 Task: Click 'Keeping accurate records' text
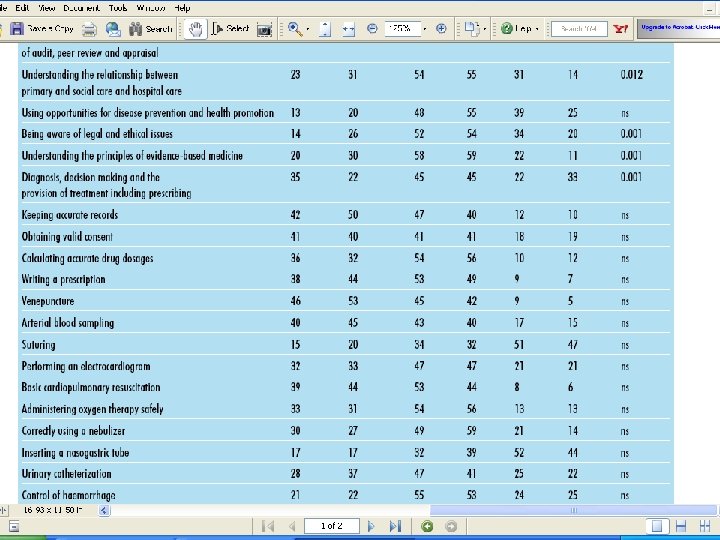coord(70,215)
